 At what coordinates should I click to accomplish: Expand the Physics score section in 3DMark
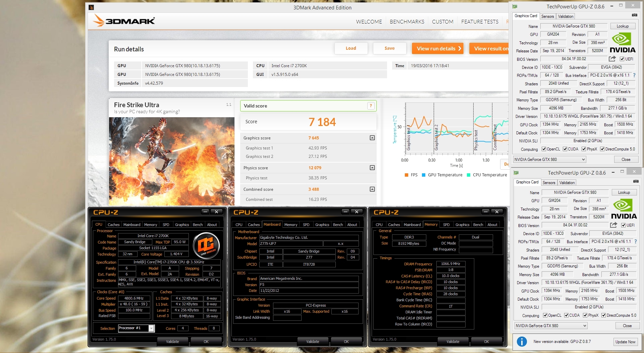point(372,168)
